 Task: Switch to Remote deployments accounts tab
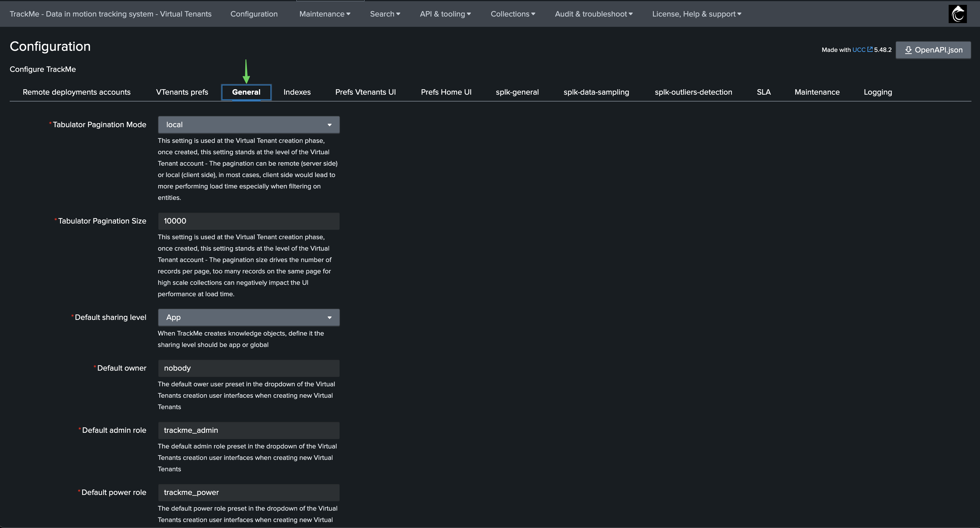click(x=76, y=92)
